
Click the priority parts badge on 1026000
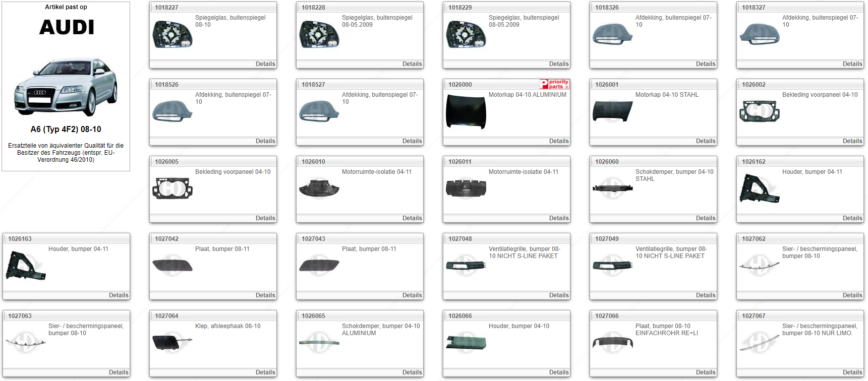(x=554, y=84)
